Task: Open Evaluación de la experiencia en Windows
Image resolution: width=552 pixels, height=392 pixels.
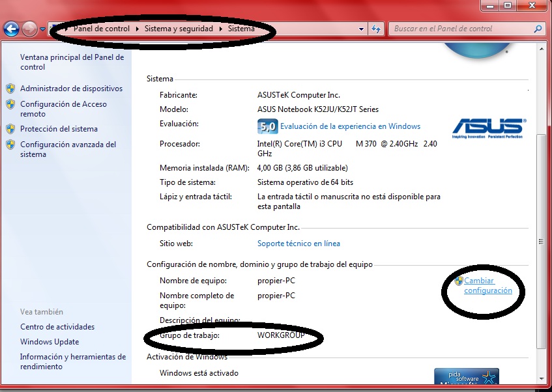Action: [350, 126]
